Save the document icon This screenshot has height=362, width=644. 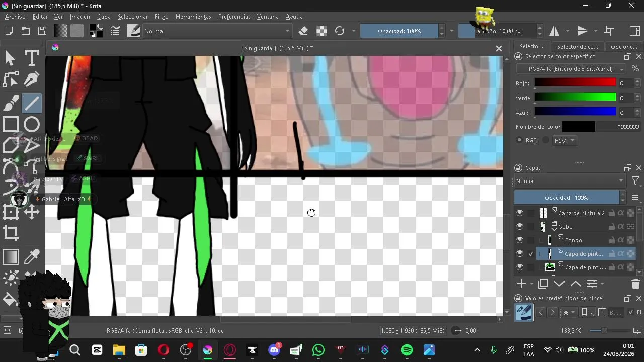pos(42,31)
